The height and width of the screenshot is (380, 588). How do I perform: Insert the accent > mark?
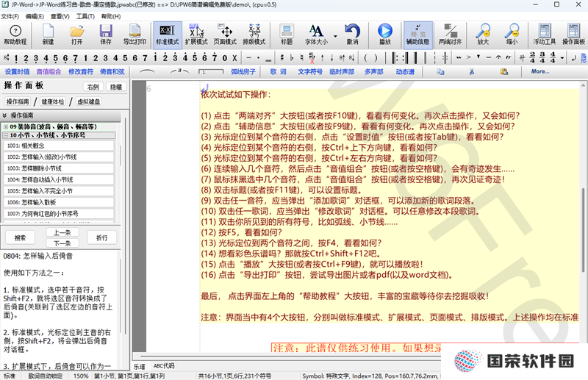(x=468, y=58)
